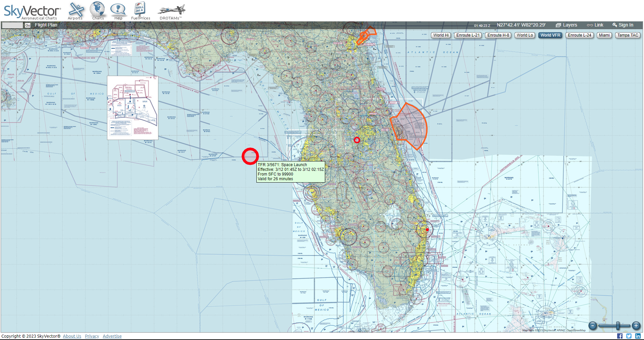644x340 pixels.
Task: Click the SkyVector logo
Action: click(32, 12)
